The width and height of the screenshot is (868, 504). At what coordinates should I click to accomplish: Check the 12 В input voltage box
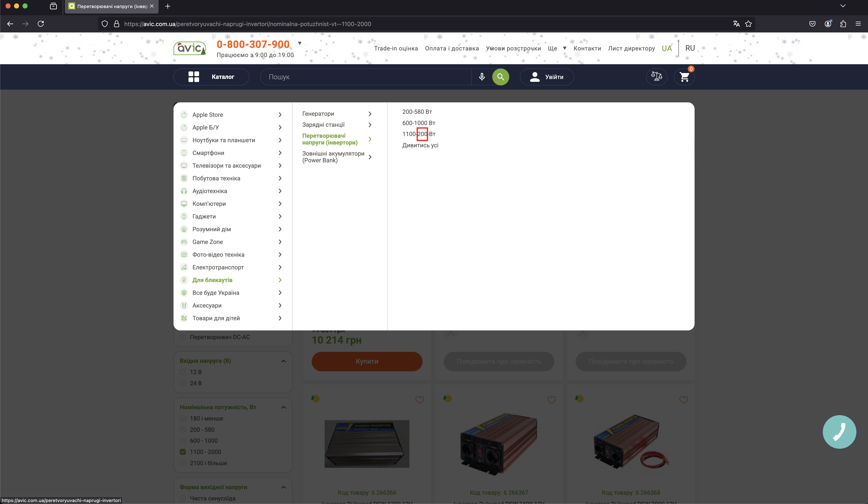point(183,372)
